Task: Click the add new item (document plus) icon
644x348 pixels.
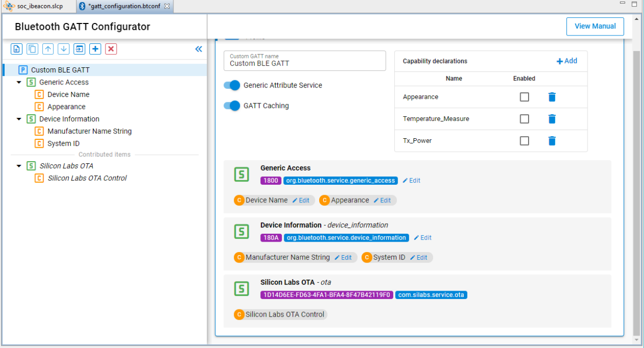Action: coord(16,49)
